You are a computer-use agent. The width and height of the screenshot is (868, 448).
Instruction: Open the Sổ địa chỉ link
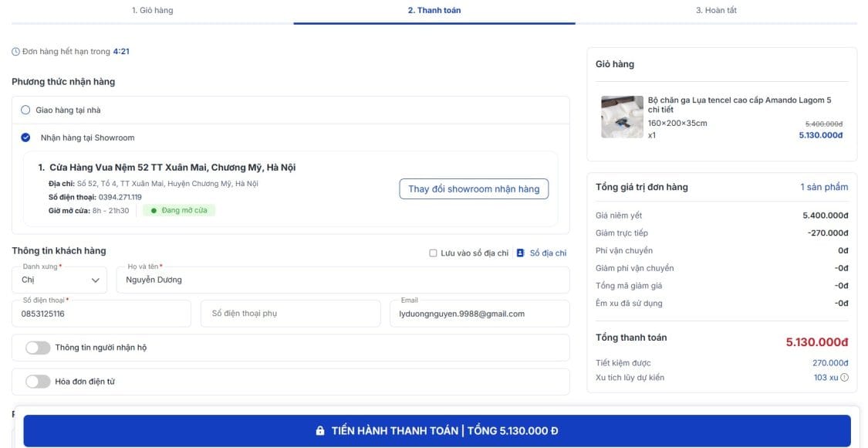[548, 253]
